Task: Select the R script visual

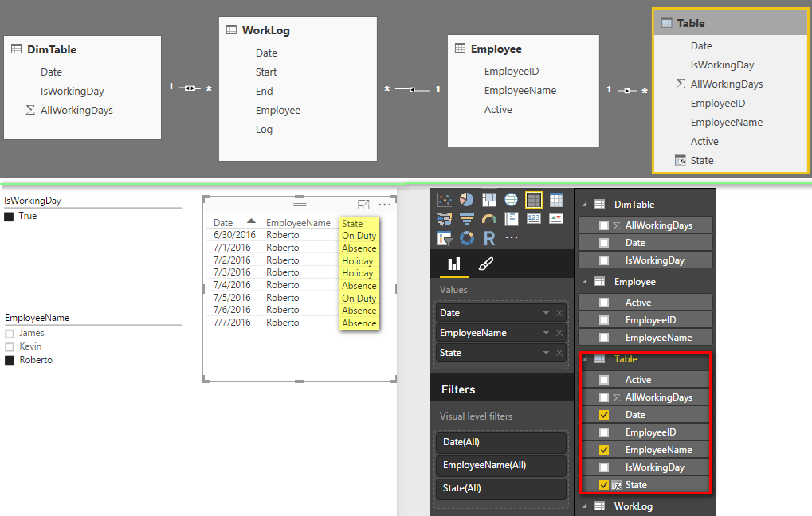Action: click(x=488, y=238)
